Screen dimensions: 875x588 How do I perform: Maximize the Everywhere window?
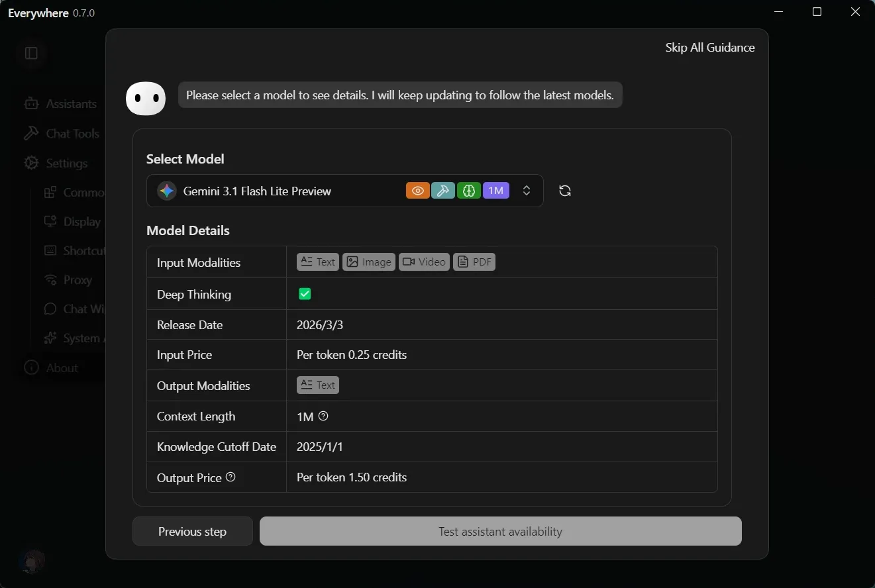pos(817,12)
